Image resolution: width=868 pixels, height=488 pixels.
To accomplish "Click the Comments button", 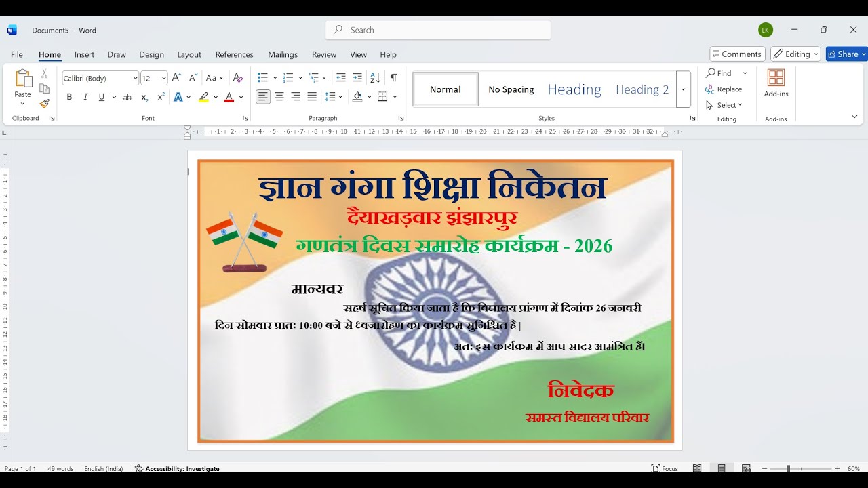I will (738, 54).
